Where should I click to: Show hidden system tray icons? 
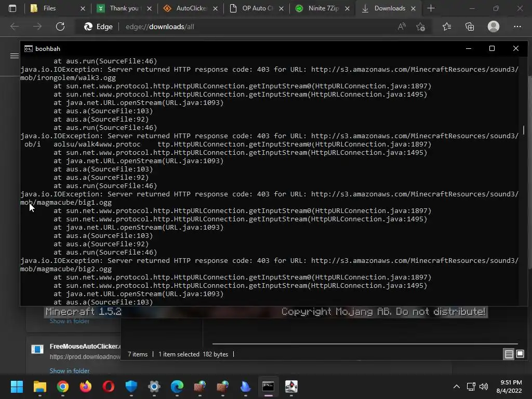457,387
